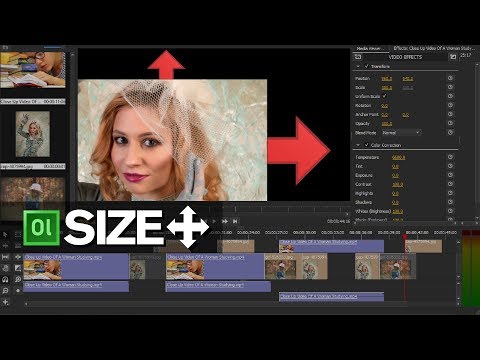Viewport: 480px width, 360px height.
Task: Enable keyframing stopwatch for Blend Mode
Action: point(450,132)
